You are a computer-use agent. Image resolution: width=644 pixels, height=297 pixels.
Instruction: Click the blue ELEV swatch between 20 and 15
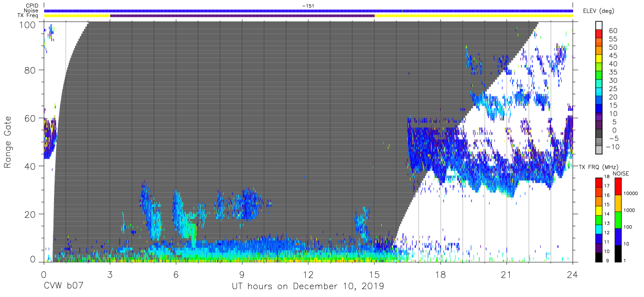pyautogui.click(x=599, y=101)
